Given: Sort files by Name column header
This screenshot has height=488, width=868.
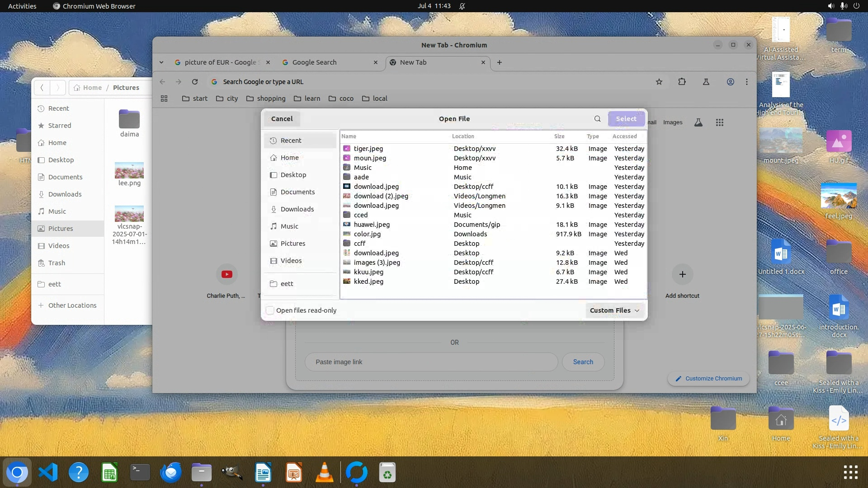Looking at the screenshot, I should (x=349, y=136).
